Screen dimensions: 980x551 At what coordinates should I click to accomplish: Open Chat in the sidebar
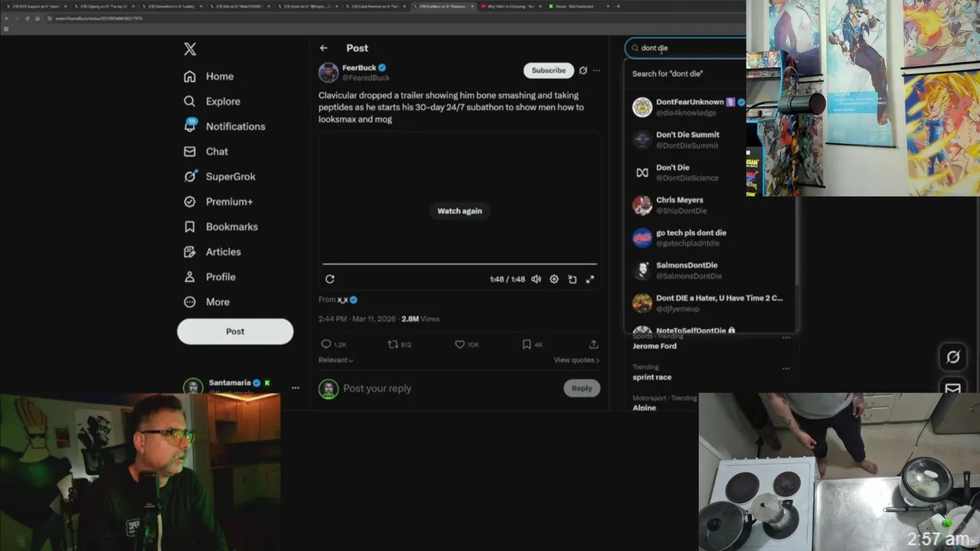pyautogui.click(x=206, y=152)
